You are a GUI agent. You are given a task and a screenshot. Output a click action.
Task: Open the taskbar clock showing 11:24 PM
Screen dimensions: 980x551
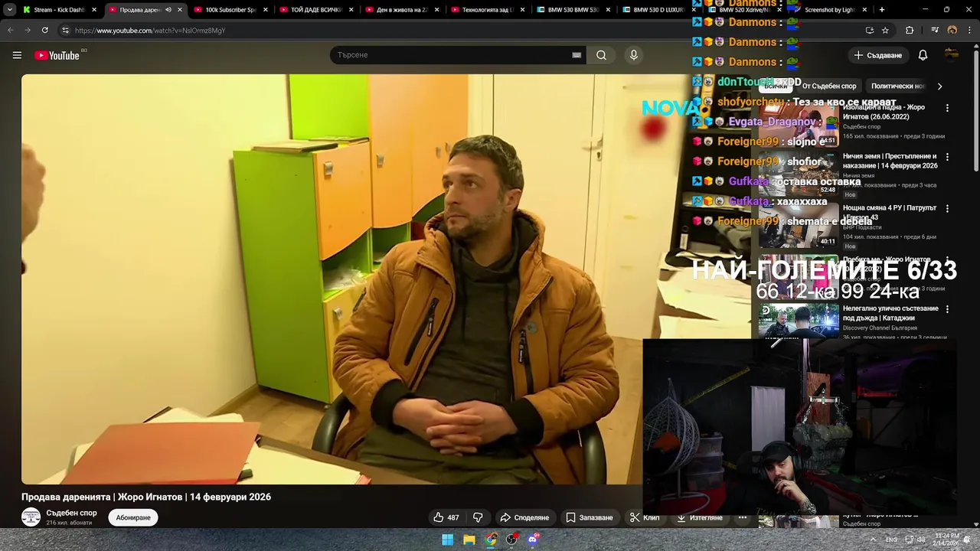pyautogui.click(x=946, y=540)
